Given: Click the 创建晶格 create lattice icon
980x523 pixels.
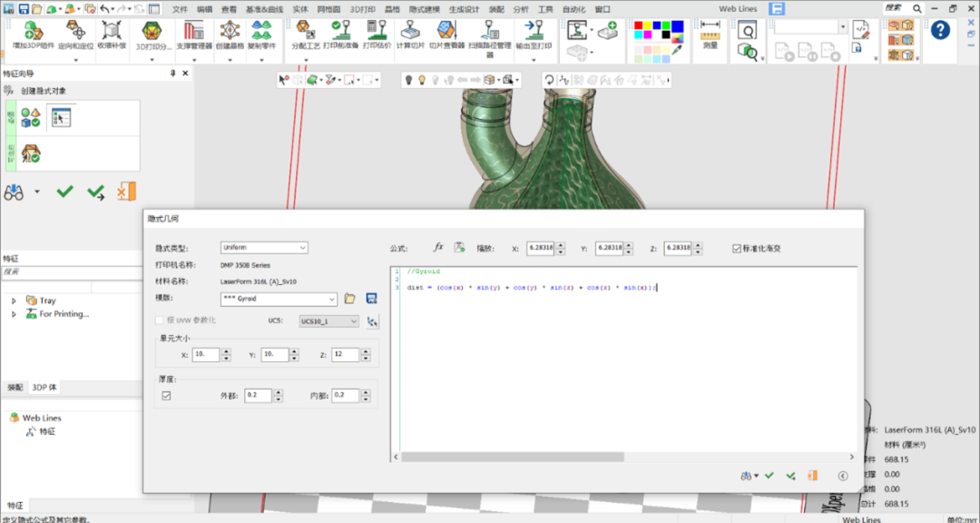Looking at the screenshot, I should pos(230,30).
